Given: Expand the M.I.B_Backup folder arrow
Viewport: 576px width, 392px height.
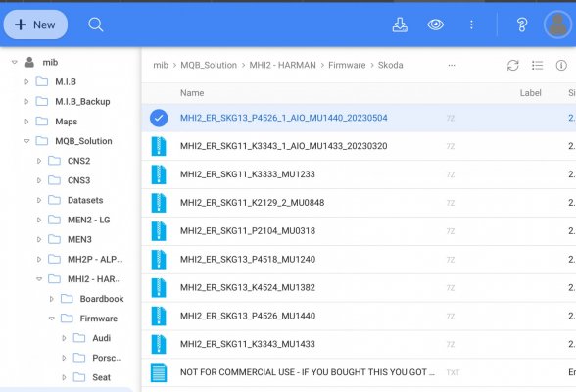Looking at the screenshot, I should coord(26,101).
